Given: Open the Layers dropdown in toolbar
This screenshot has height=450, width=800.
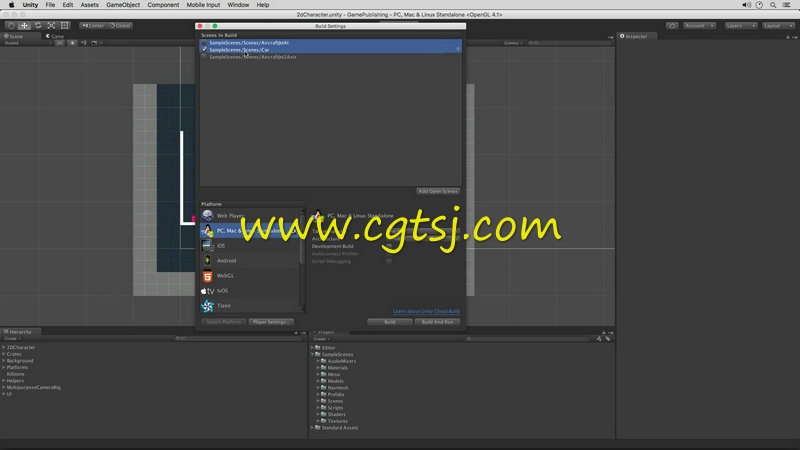Looking at the screenshot, I should pyautogui.click(x=741, y=26).
